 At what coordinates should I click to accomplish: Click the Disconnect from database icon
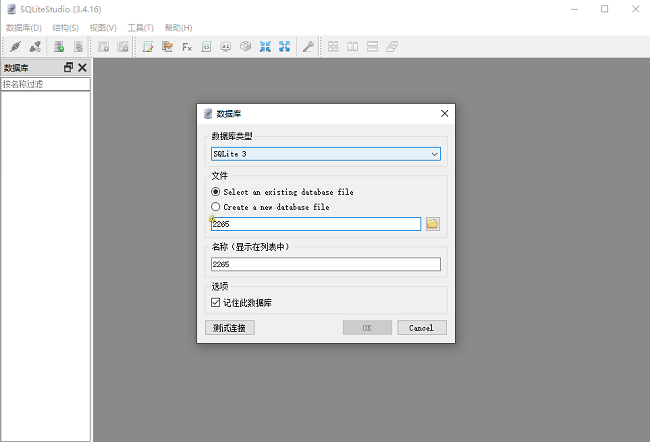click(x=35, y=46)
